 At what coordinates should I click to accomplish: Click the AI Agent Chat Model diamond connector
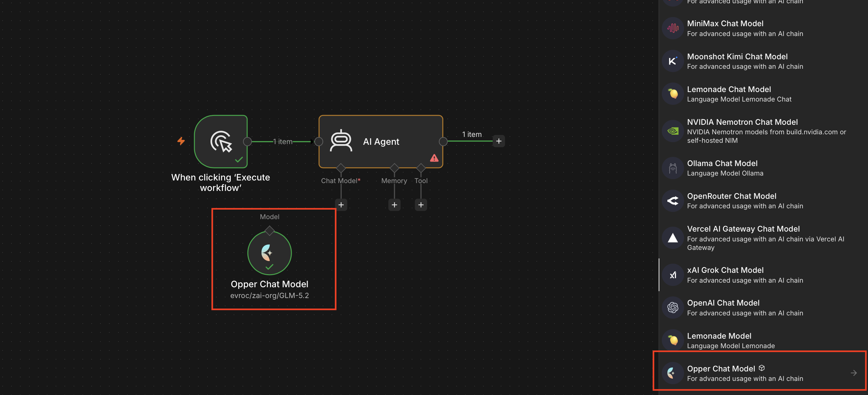coord(341,168)
